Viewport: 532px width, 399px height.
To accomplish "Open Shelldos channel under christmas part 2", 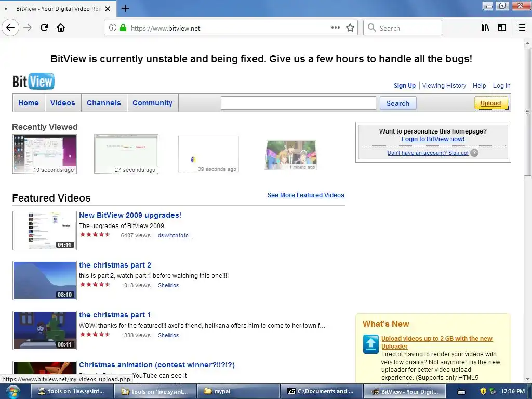I will point(168,285).
